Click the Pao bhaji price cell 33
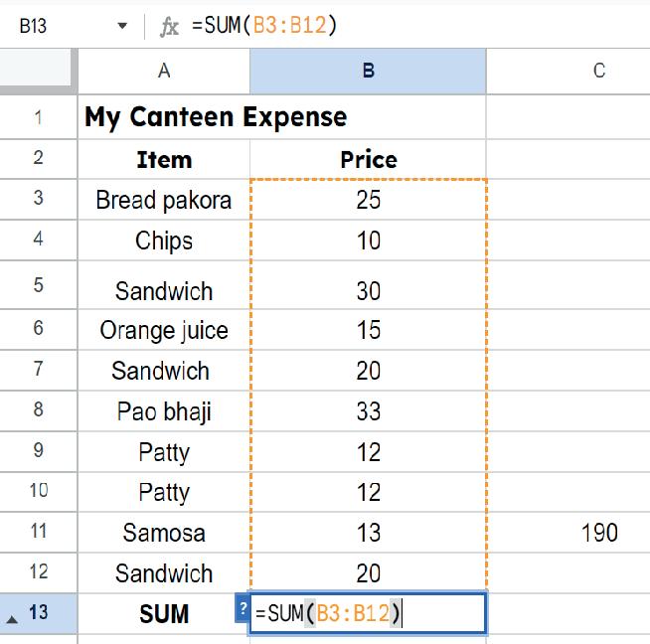This screenshot has width=650, height=644. (x=368, y=410)
